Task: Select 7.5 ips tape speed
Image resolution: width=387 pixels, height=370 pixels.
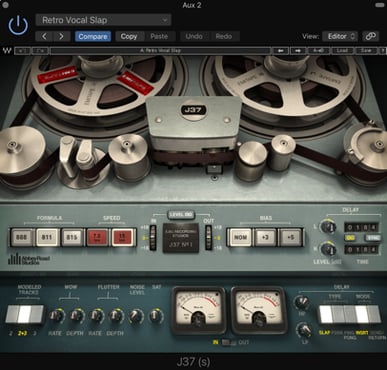Action: click(x=97, y=237)
